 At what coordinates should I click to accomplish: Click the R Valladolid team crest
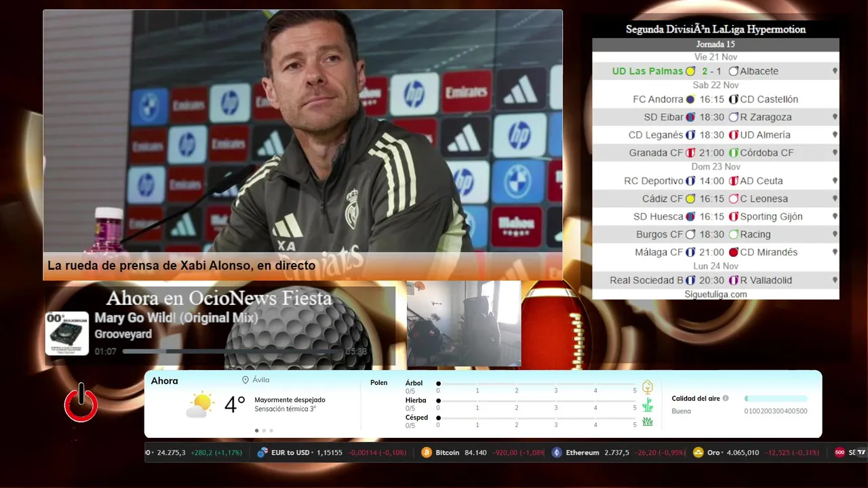pos(733,280)
